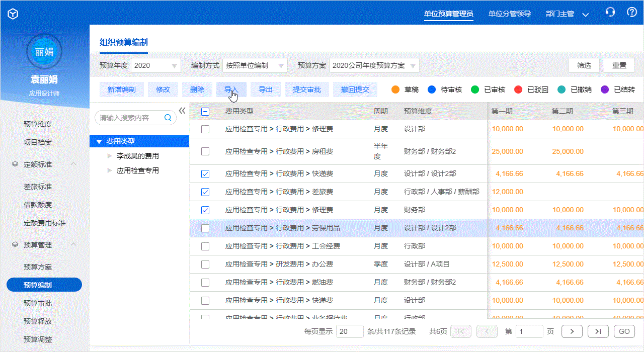Go to the next page arrow
The width and height of the screenshot is (644, 352).
[572, 331]
